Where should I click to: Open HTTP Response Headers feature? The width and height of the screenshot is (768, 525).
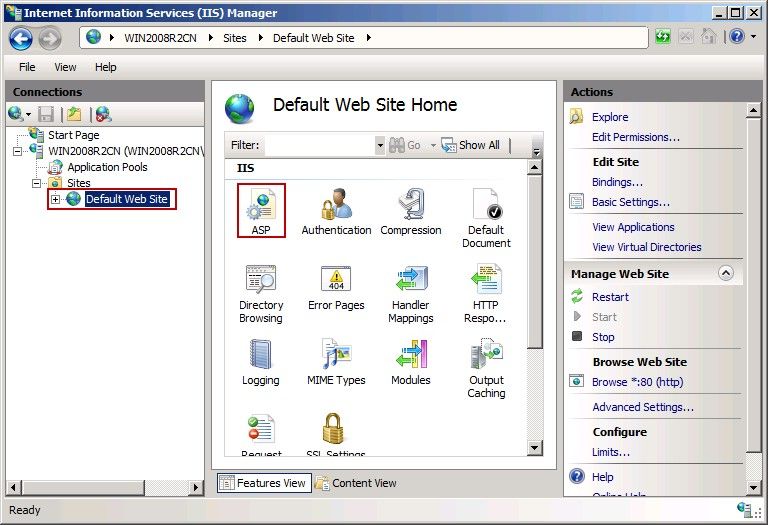485,293
